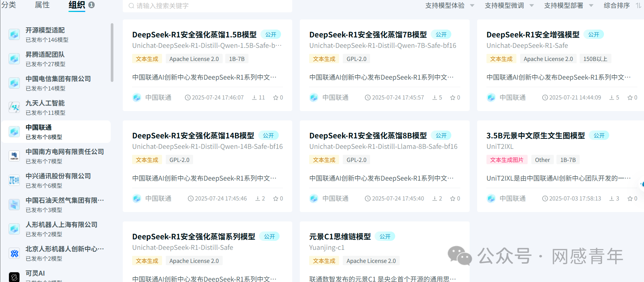Click the 文本生成图片 tag on UniT2IXL card
Image resolution: width=644 pixels, height=282 pixels.
[x=507, y=160]
